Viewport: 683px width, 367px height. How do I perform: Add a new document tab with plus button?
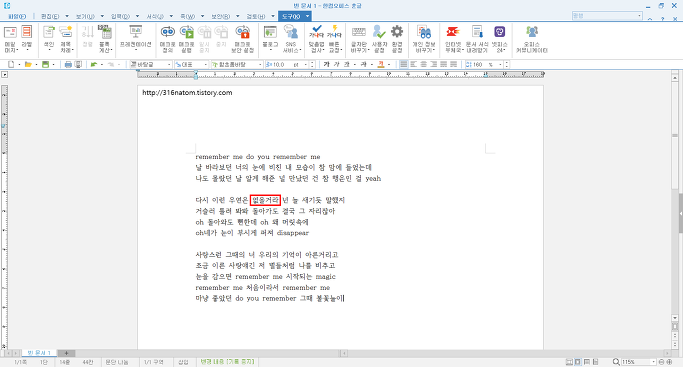[x=66, y=353]
